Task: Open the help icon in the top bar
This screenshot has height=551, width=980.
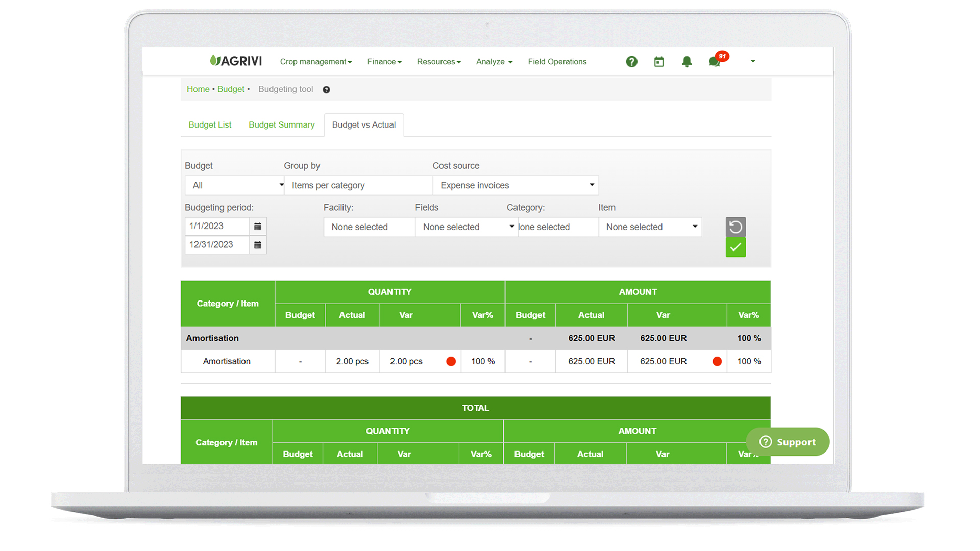Action: coord(632,61)
